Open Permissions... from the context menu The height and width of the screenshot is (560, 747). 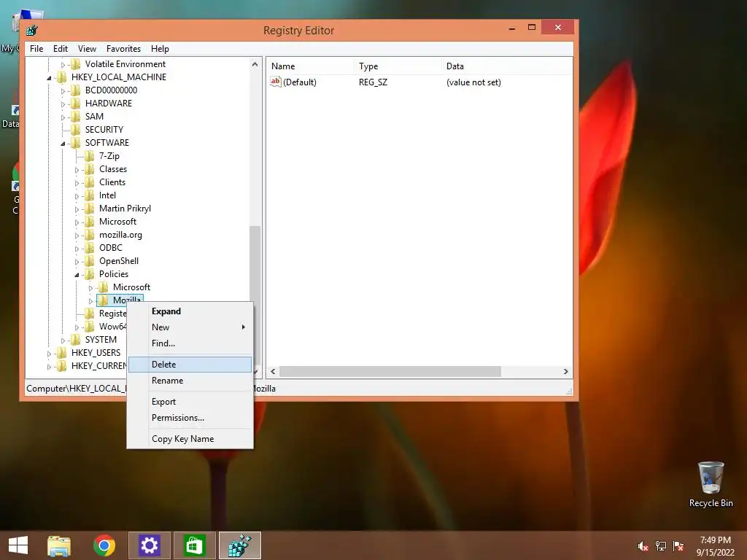(x=190, y=418)
